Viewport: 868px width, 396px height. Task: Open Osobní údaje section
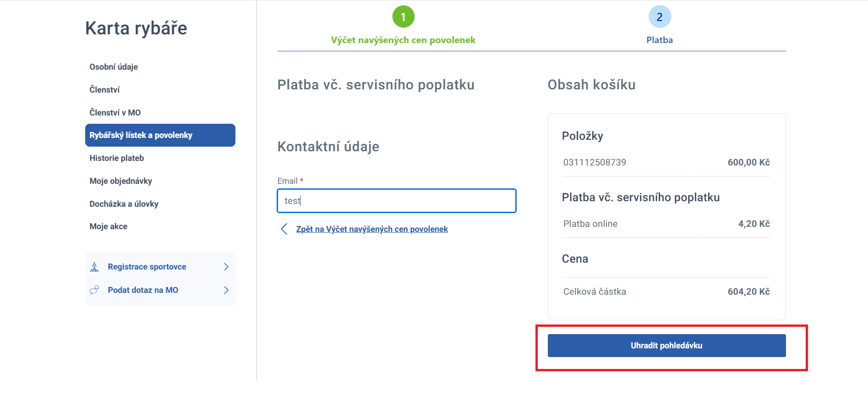114,66
